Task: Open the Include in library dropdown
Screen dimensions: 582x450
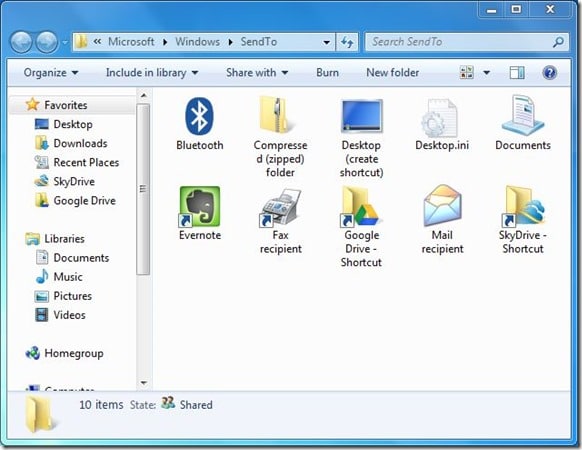Action: coord(151,73)
